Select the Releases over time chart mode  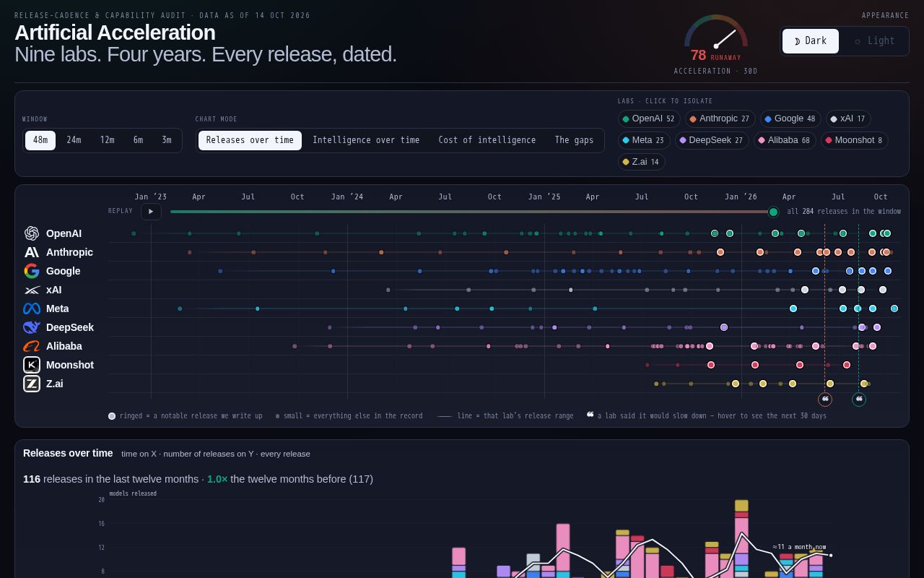tap(250, 140)
